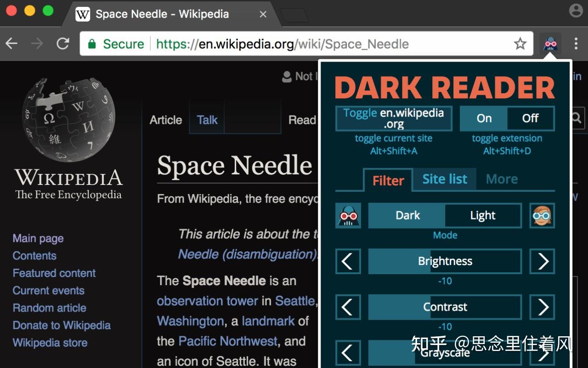Toggle Dark Reader for en.wikipedia.org

pyautogui.click(x=394, y=118)
